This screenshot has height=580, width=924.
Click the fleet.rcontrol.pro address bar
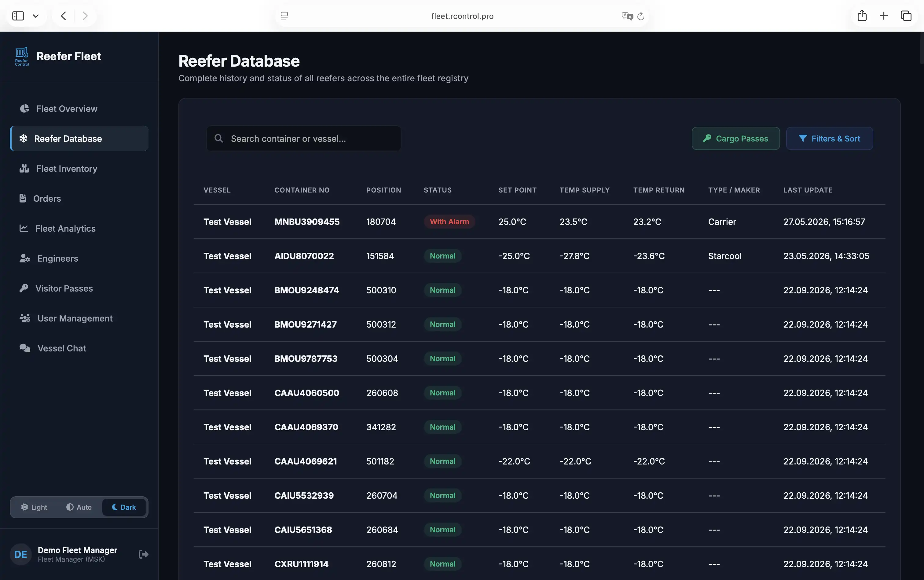click(462, 16)
